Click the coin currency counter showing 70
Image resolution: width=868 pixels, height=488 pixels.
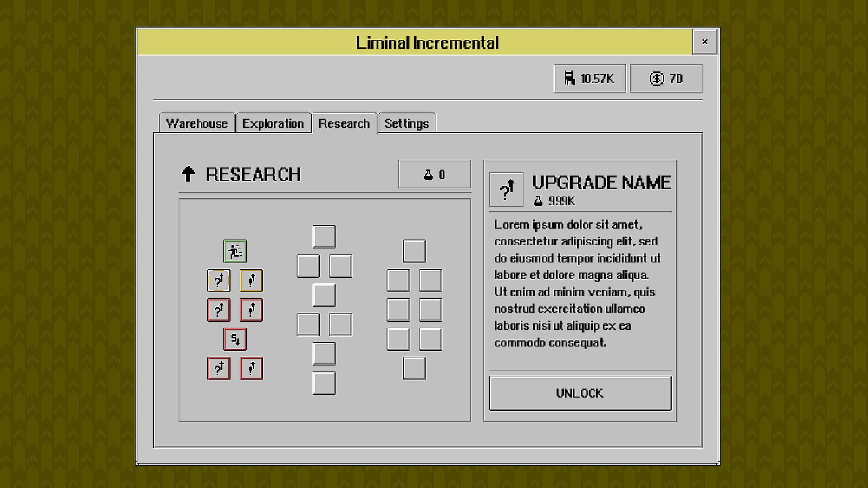point(666,79)
